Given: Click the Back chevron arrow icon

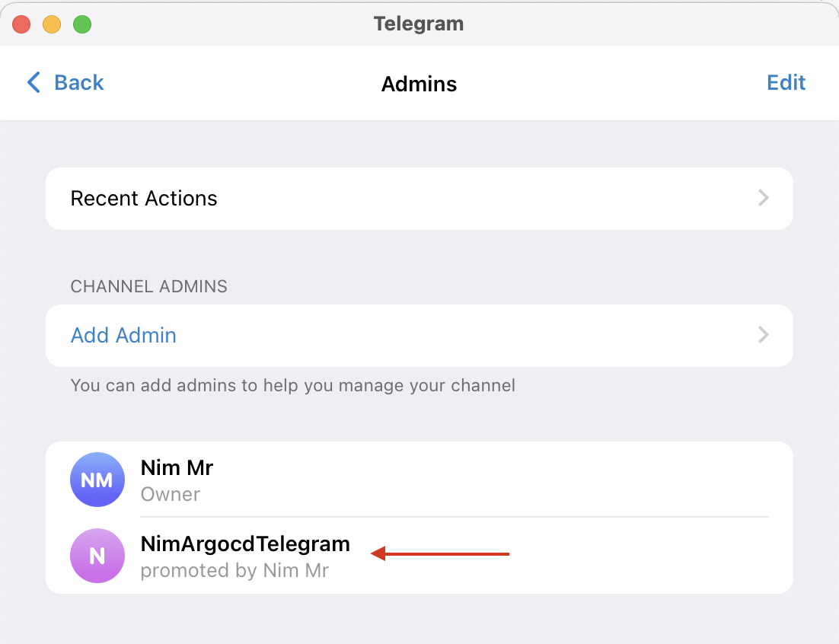Looking at the screenshot, I should 33,82.
